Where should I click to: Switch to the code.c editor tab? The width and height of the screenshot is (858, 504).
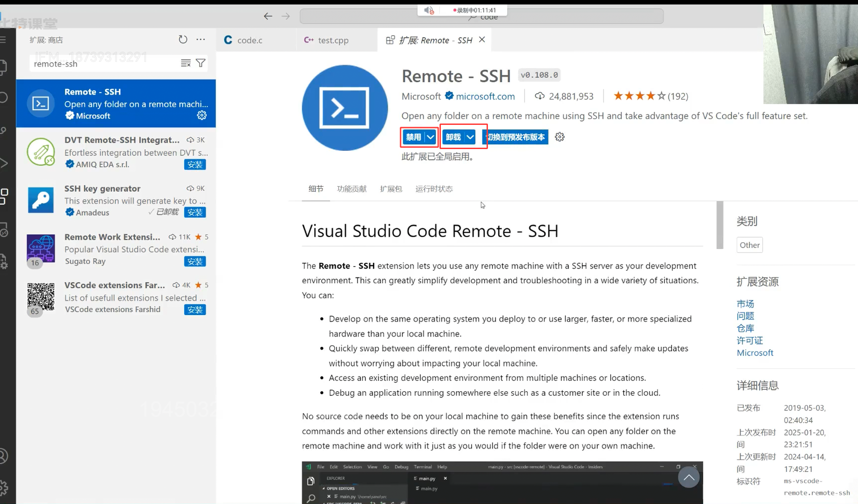coord(256,40)
